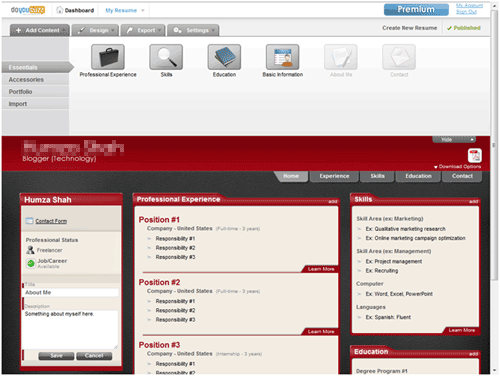Viewport: 500px width, 376px height.
Task: Click the Premium button
Action: point(416,10)
